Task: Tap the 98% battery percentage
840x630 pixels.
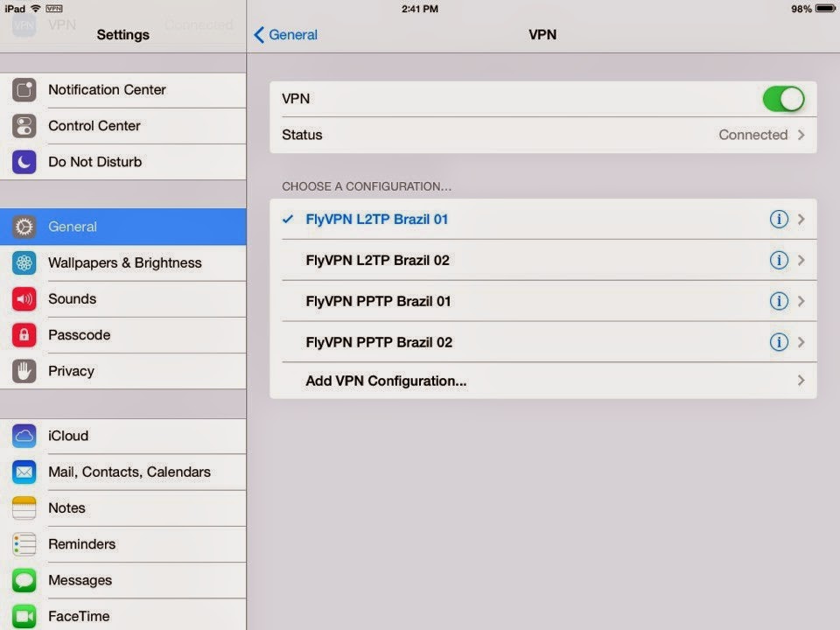Action: pyautogui.click(x=801, y=9)
